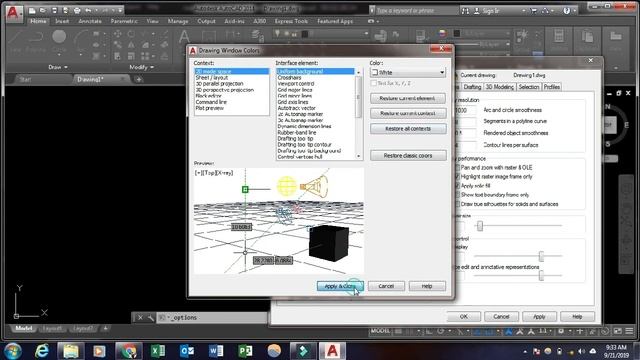640x360 pixels.
Task: Click the command line close X icon
Action: (x=140, y=318)
